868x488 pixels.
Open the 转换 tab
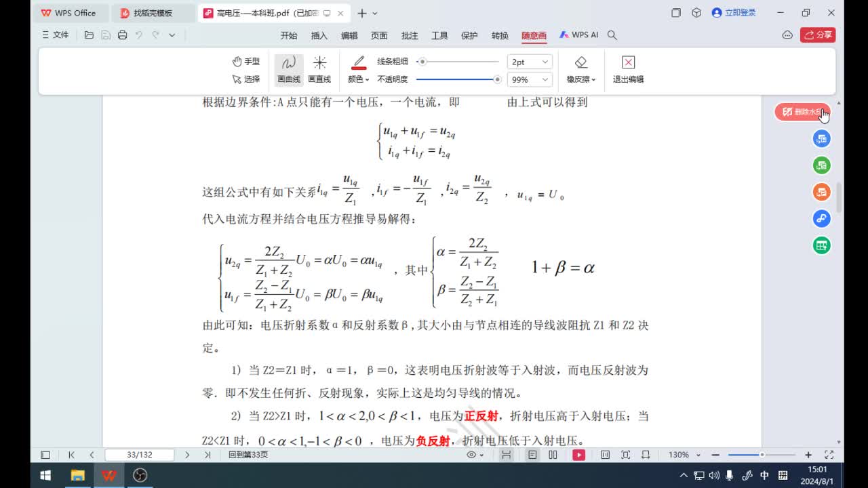[500, 35]
